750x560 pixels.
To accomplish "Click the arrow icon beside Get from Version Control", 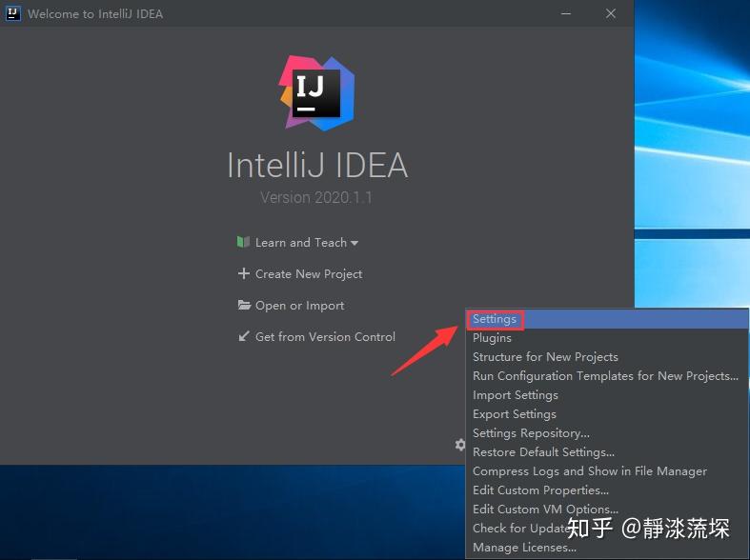I will click(x=244, y=336).
